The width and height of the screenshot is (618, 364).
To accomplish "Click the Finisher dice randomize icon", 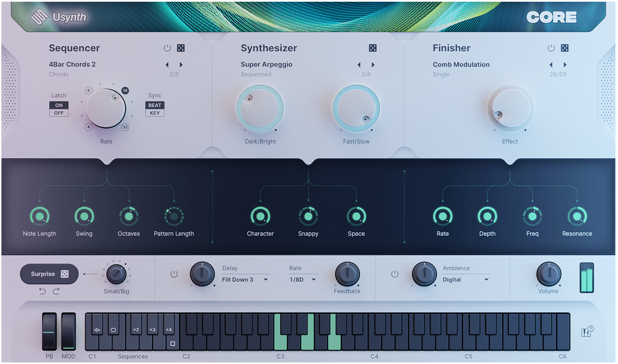I will 565,48.
